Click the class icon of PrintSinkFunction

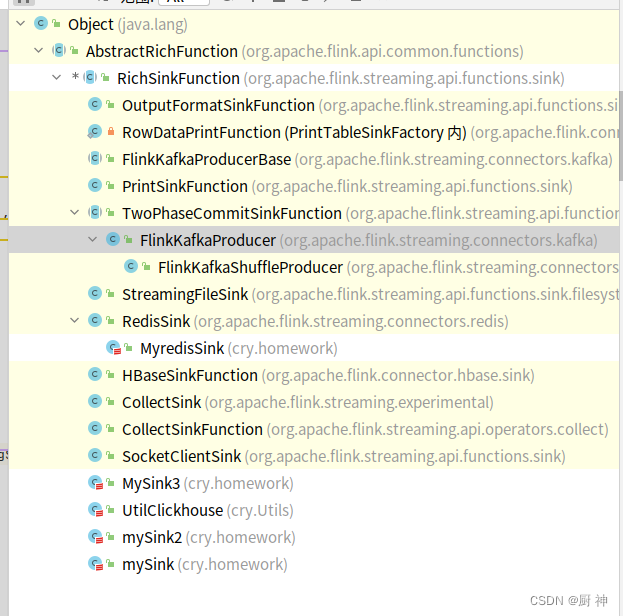coord(95,186)
